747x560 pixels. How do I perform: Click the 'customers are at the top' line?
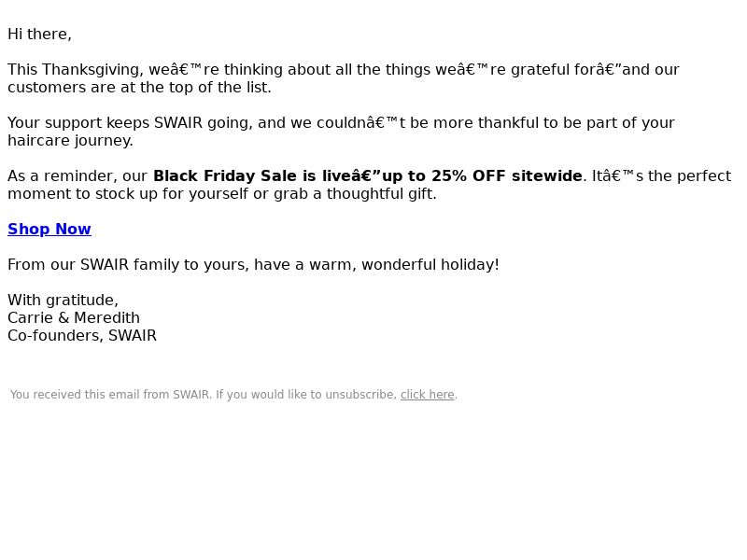[139, 88]
